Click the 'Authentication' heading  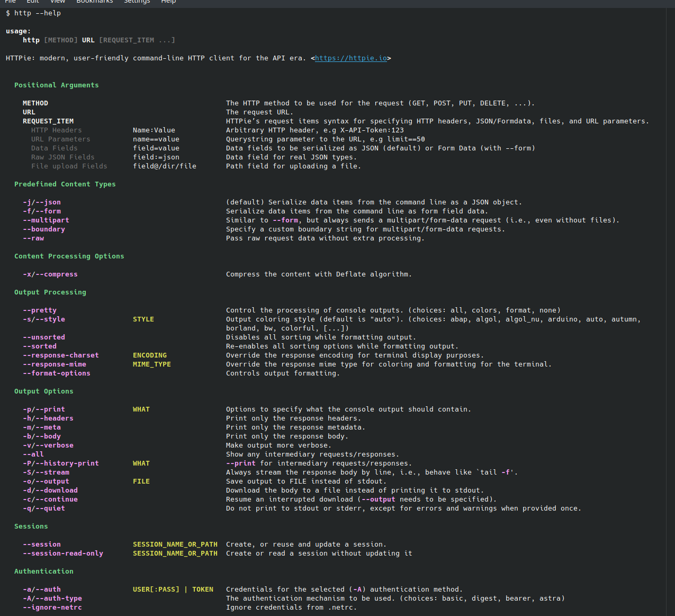(x=44, y=572)
